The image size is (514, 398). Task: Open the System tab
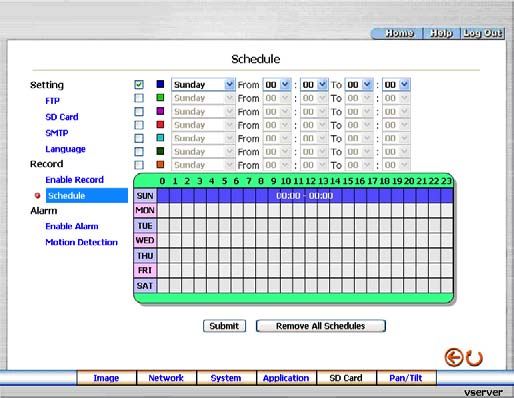(226, 378)
